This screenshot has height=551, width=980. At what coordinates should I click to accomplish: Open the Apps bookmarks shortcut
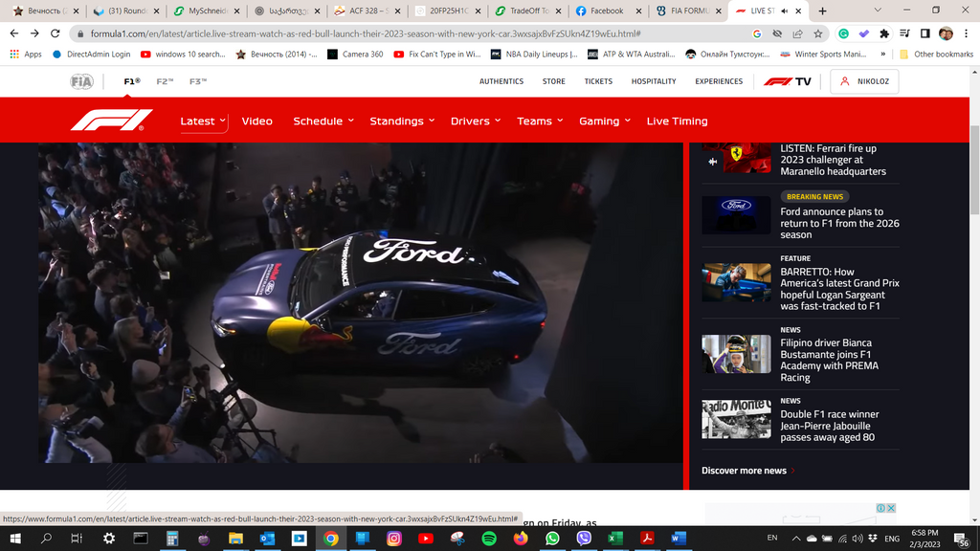26,55
